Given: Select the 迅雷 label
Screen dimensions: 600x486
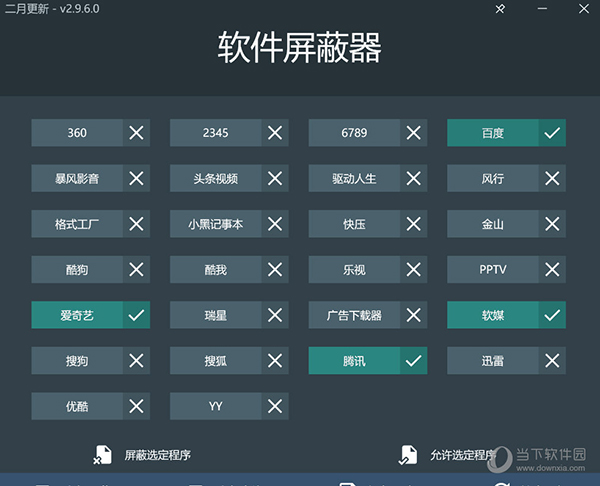Looking at the screenshot, I should coord(493,360).
